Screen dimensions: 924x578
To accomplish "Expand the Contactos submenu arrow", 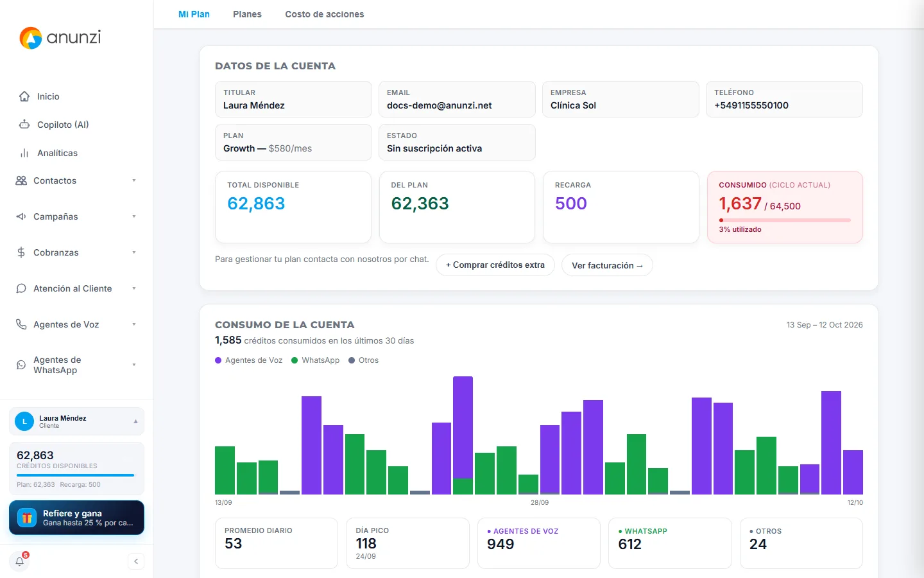I will tap(134, 180).
